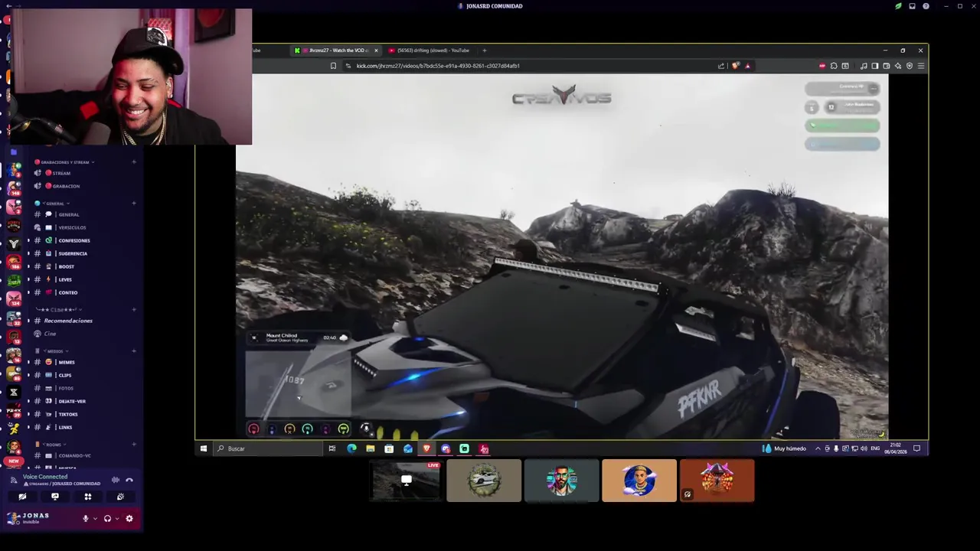Select the muted orange participant tile
The image size is (980, 551).
point(717,481)
